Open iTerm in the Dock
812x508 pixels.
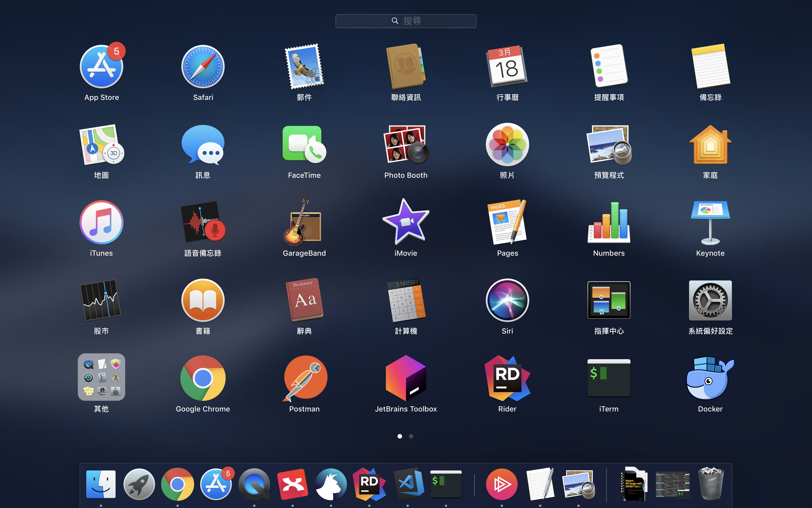446,484
